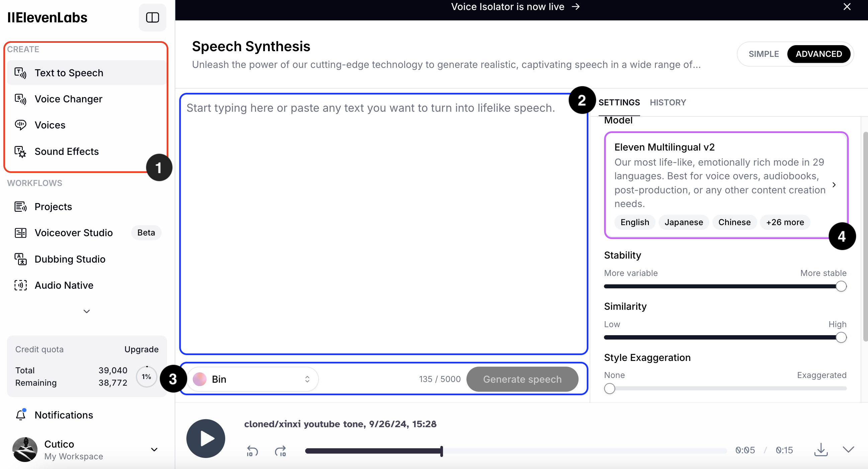The image size is (868, 469).
Task: Open Notifications panel
Action: point(87,415)
